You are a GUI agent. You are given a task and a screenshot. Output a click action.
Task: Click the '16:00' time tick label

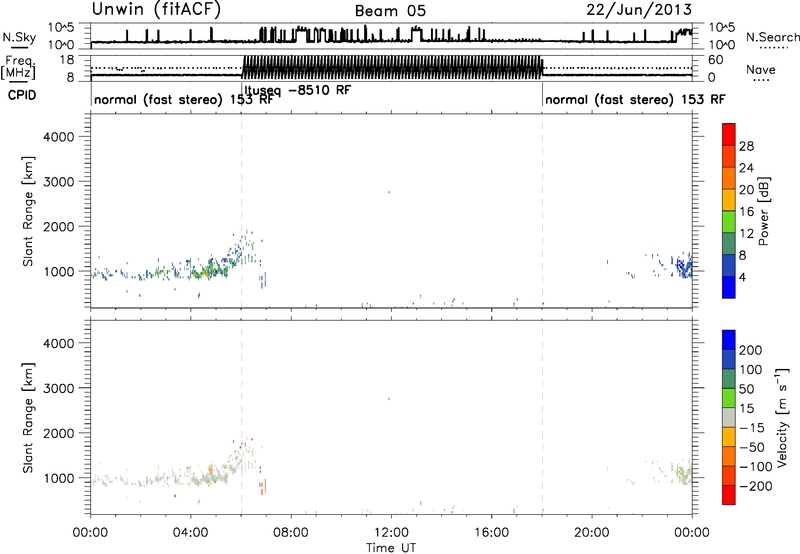(x=492, y=533)
